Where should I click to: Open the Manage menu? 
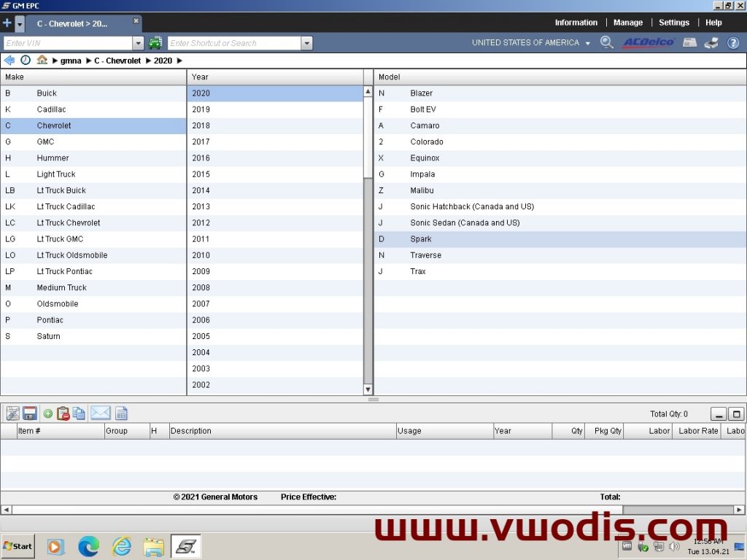click(x=628, y=23)
